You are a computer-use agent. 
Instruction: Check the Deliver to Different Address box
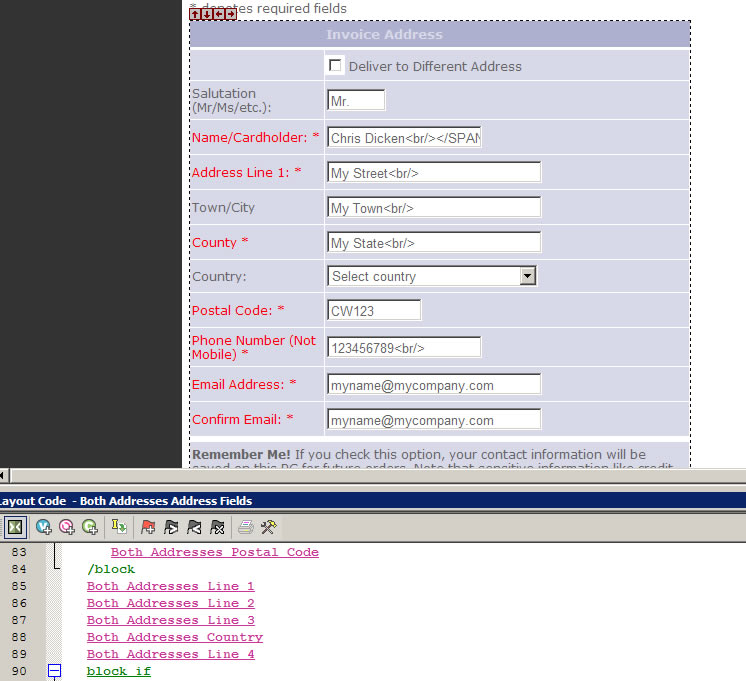coord(335,65)
